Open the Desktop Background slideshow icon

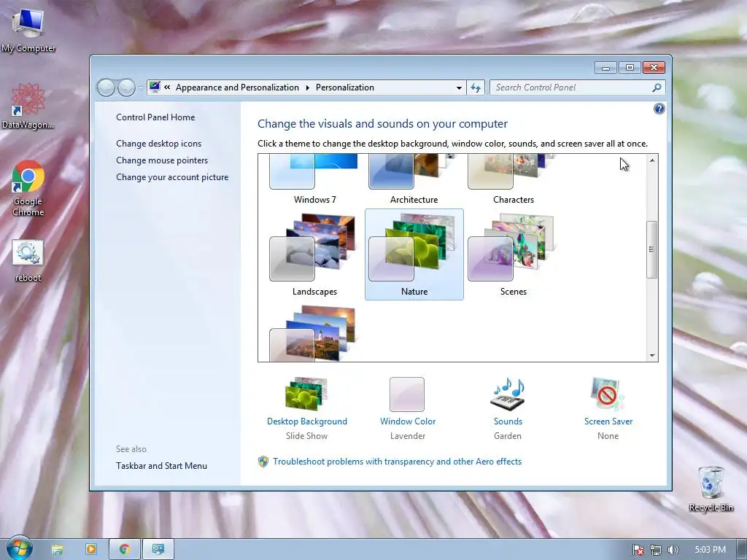pos(306,394)
